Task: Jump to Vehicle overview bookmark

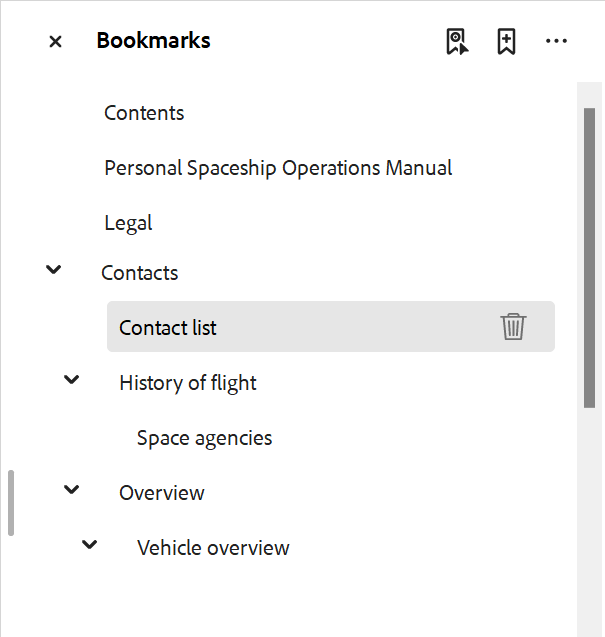Action: click(x=213, y=548)
